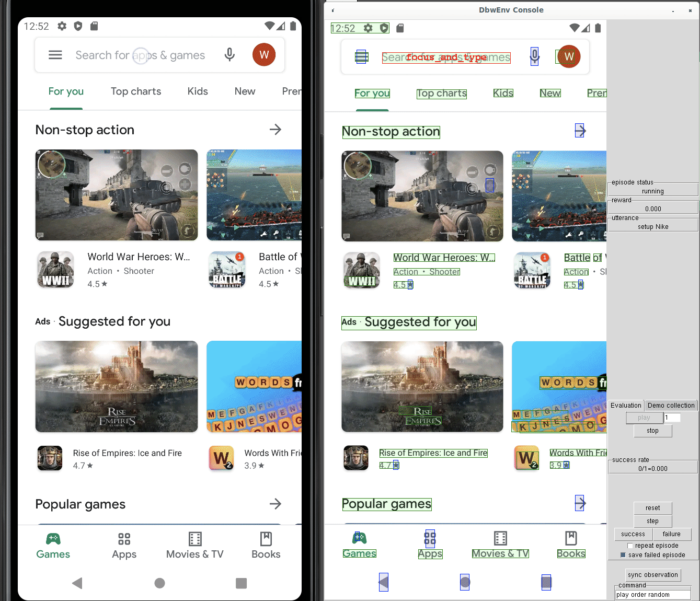700x601 pixels.
Task: Open Words With Friends banner in left phone
Action: [x=254, y=387]
